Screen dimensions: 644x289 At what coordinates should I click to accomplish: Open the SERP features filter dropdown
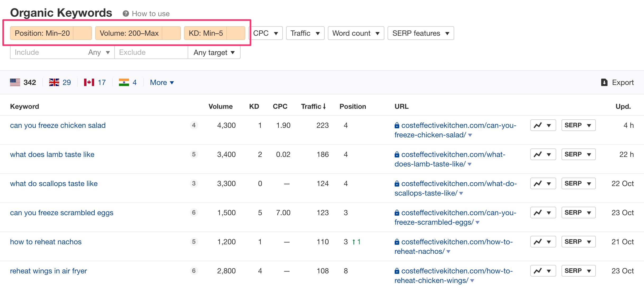(421, 33)
